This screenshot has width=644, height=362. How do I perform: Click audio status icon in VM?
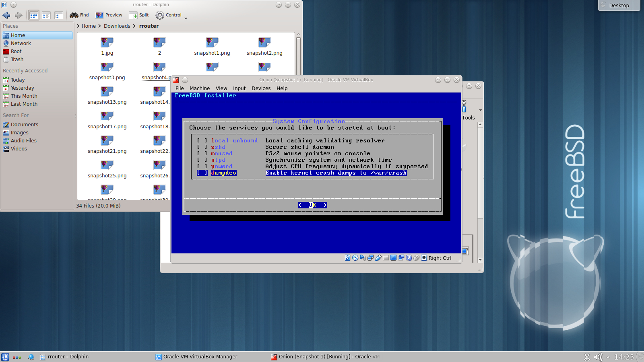click(x=363, y=258)
